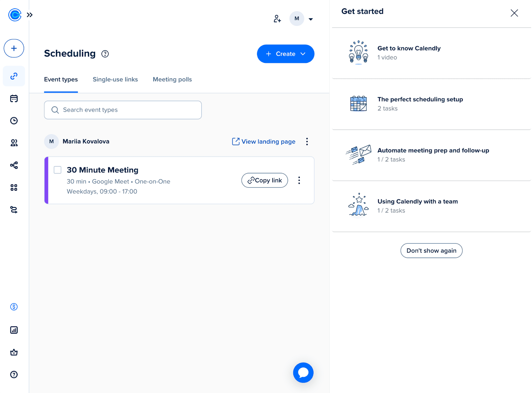Open the chat support bubble

303,372
